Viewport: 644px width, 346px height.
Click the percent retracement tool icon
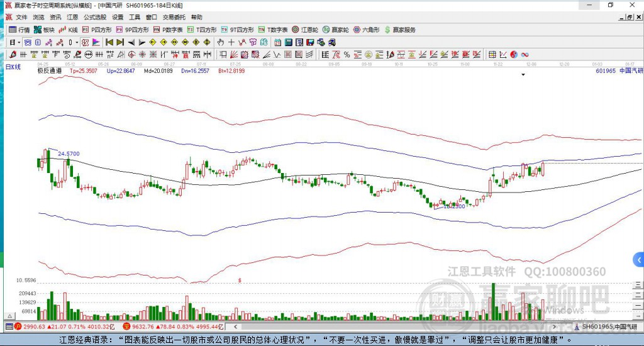(347, 54)
